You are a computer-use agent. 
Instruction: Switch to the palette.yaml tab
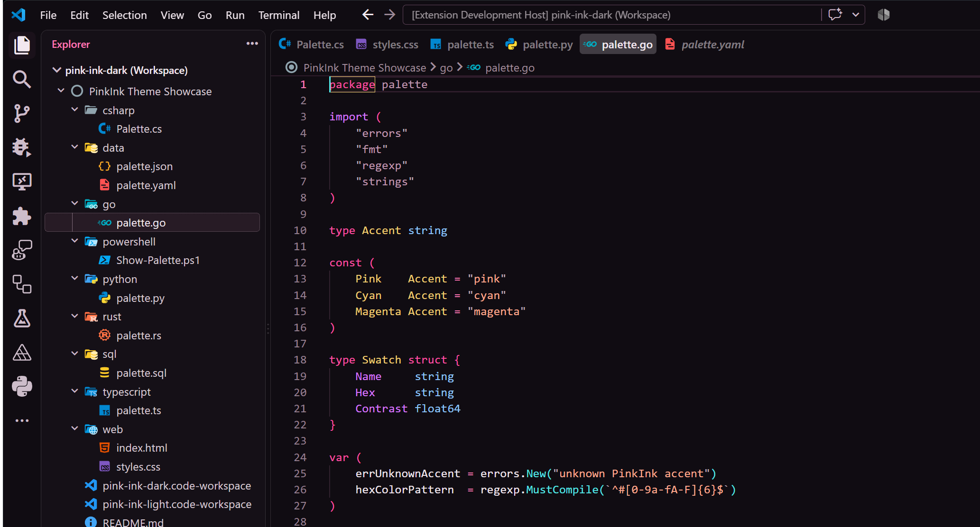pyautogui.click(x=704, y=44)
